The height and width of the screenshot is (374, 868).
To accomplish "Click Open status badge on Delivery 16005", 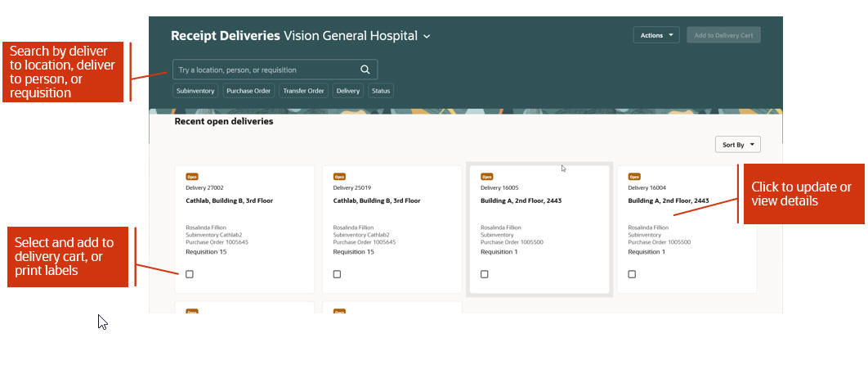I will pos(486,177).
